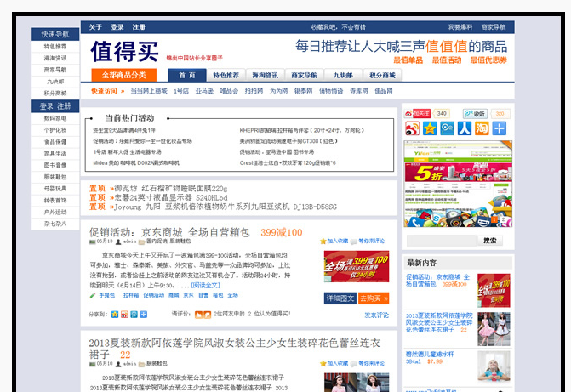571x392 pixels.
Task: Click the Tencent Weibo icon in sidebar
Action: point(448,128)
